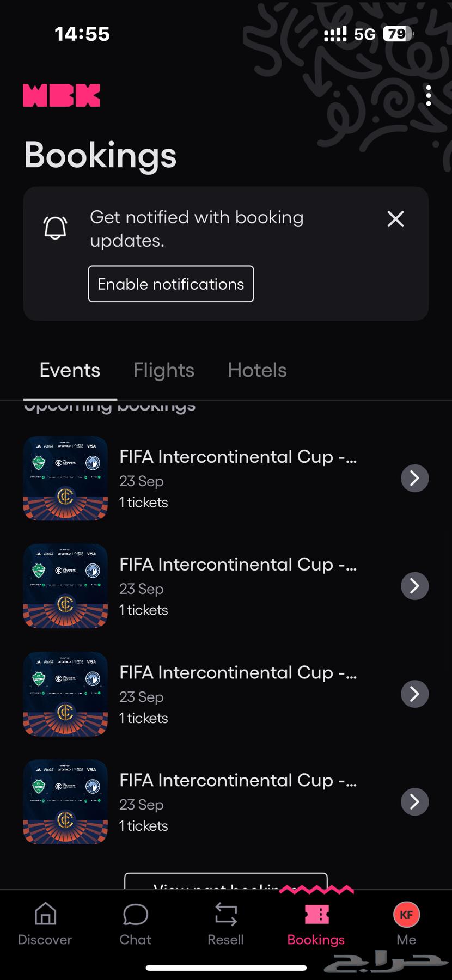
Task: Expand third FIFA booking chevron arrow
Action: tap(414, 694)
